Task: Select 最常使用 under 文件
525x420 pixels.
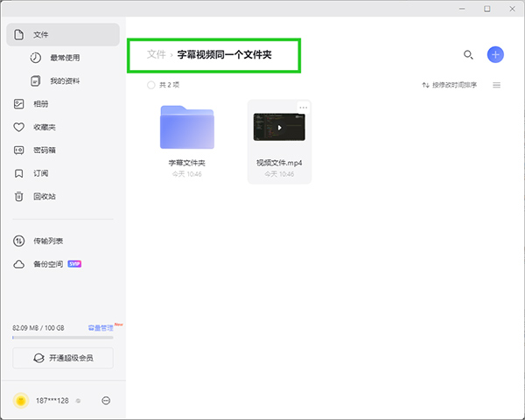Action: click(64, 58)
